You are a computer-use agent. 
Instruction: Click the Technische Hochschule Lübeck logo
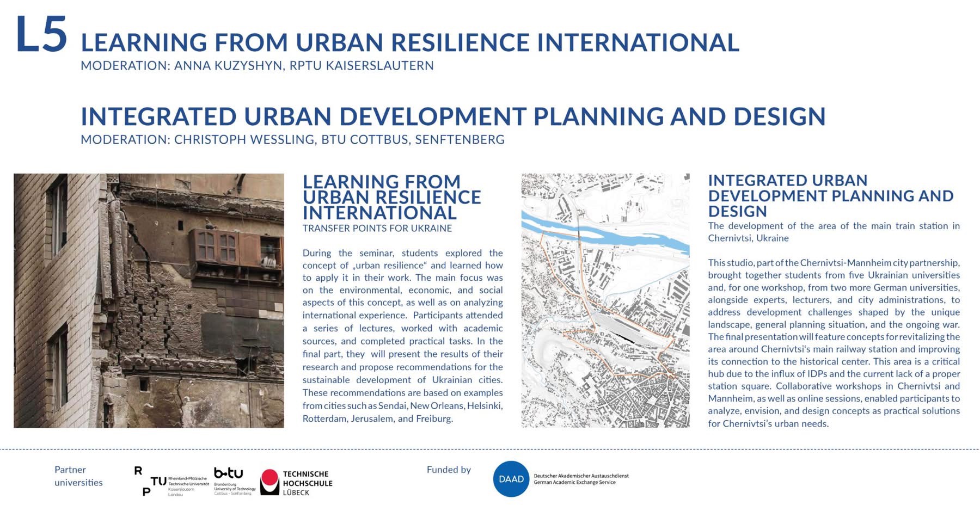click(296, 483)
